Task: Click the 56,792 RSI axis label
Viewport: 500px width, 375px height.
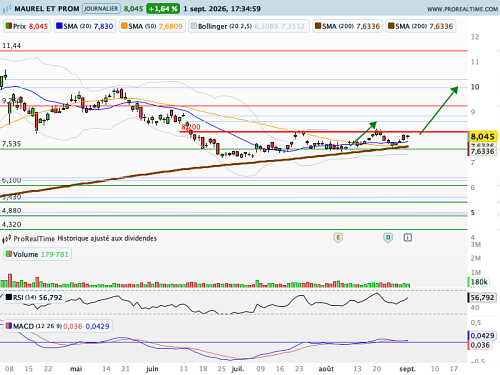Action: pos(483,297)
